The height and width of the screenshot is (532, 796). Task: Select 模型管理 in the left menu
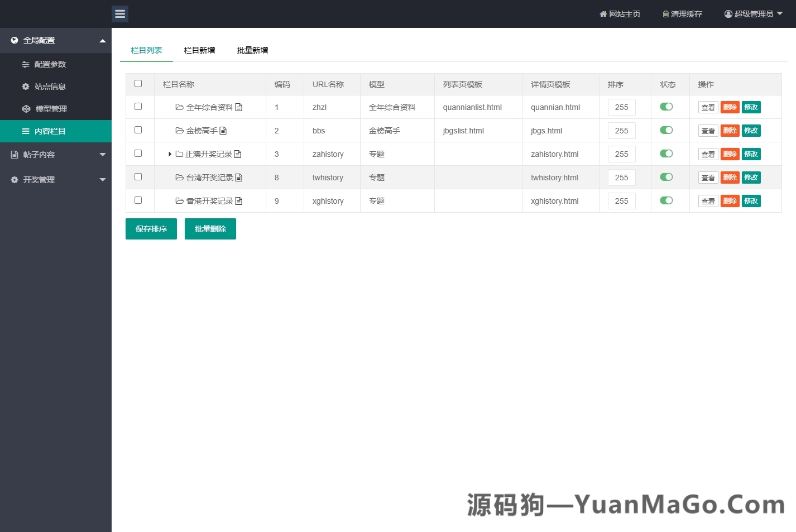pos(51,109)
